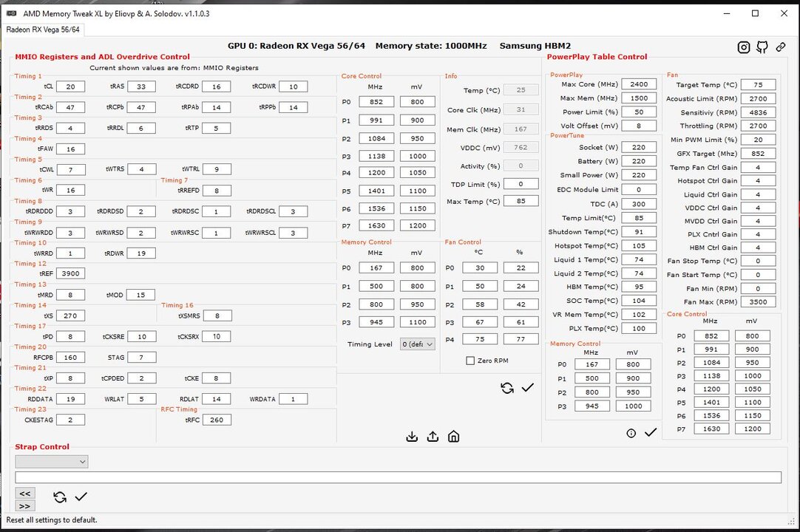Click ADL Memory Control P3 MHz field 945

[x=376, y=322]
